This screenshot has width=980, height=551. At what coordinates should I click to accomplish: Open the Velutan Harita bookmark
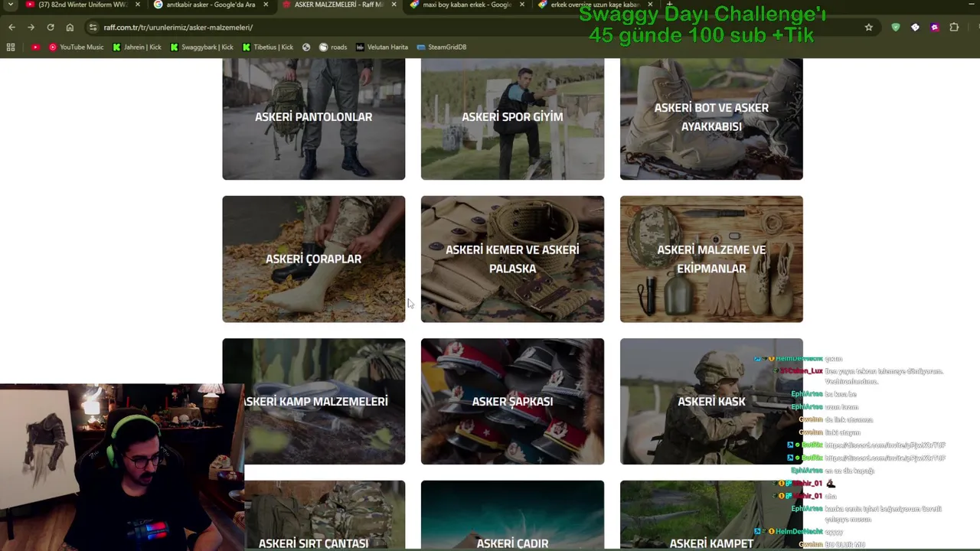tap(382, 47)
